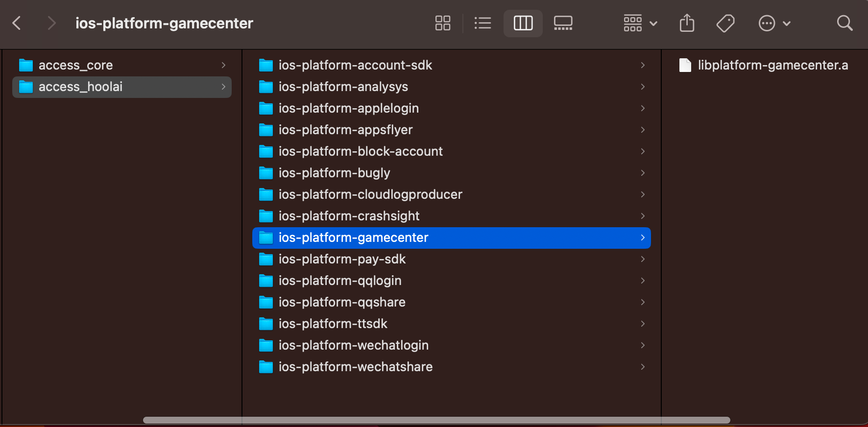The image size is (868, 427).
Task: Open the ios-platform-analysys folder
Action: (x=452, y=87)
